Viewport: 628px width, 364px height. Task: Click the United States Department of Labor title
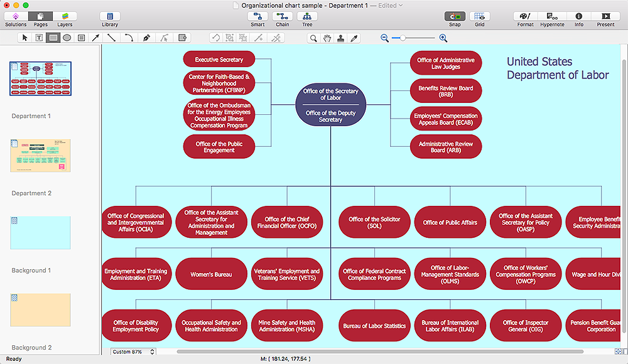(x=558, y=68)
